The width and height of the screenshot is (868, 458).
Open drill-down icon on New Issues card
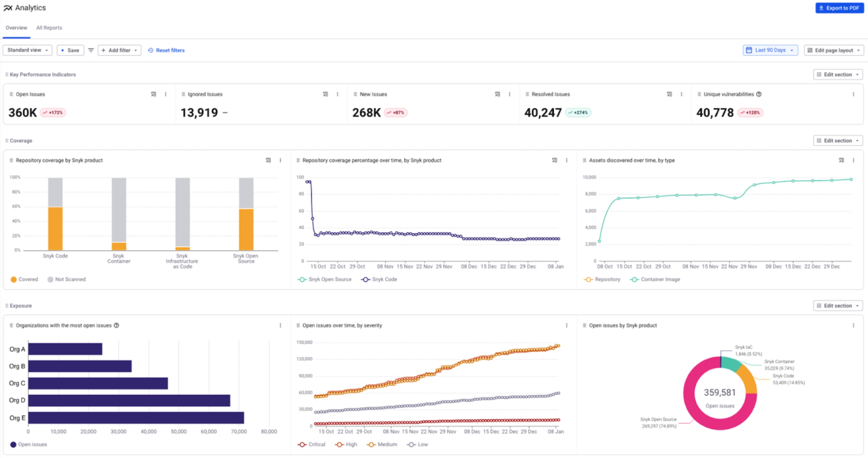(x=497, y=94)
